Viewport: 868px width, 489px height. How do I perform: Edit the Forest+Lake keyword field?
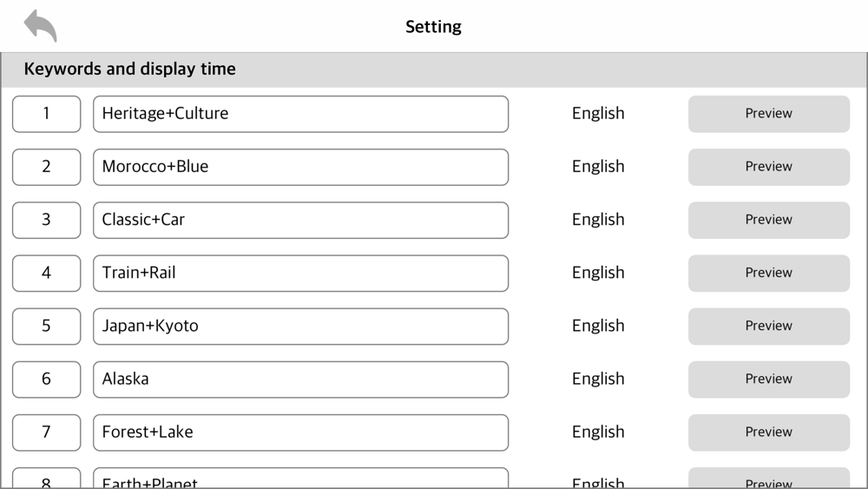[x=300, y=432]
